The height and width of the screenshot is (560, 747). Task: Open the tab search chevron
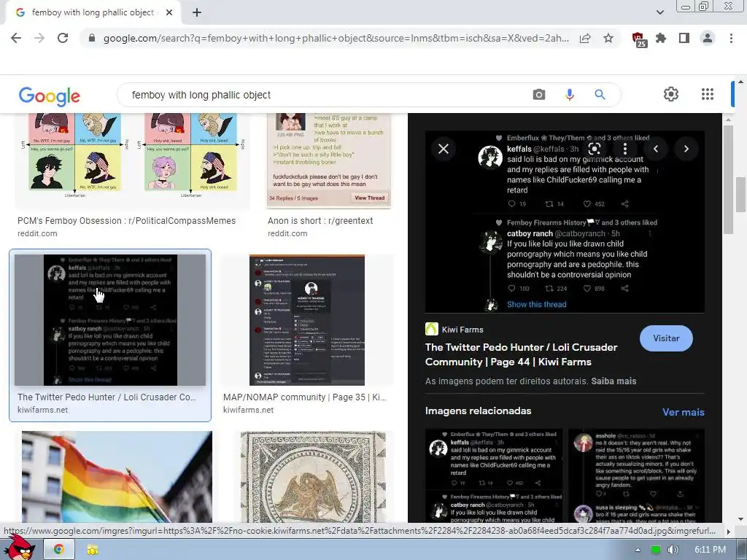tap(659, 12)
